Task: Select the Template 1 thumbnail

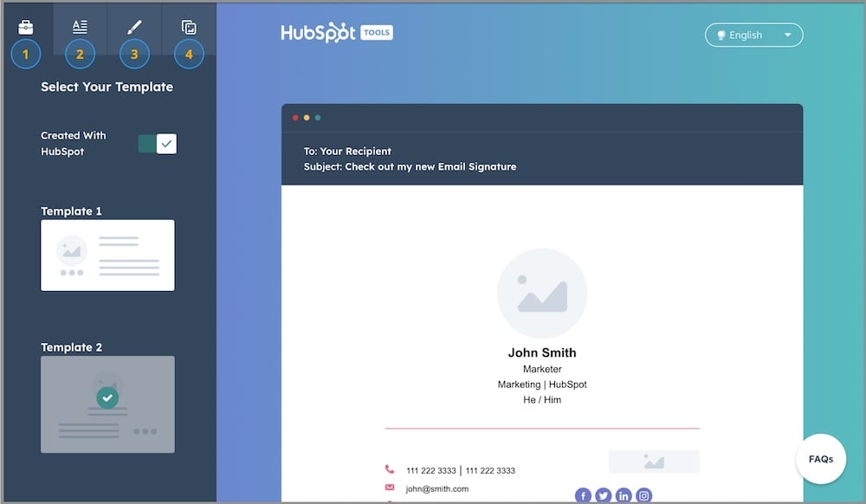Action: click(107, 255)
